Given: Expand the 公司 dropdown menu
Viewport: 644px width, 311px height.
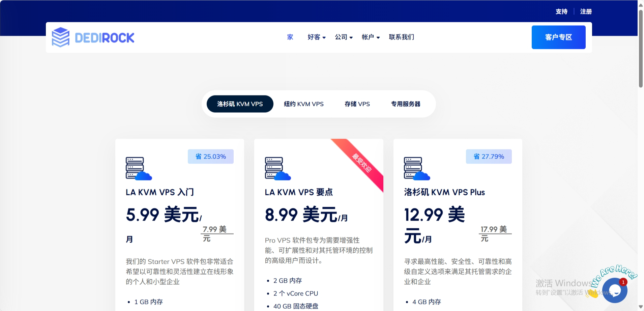Looking at the screenshot, I should coord(344,37).
